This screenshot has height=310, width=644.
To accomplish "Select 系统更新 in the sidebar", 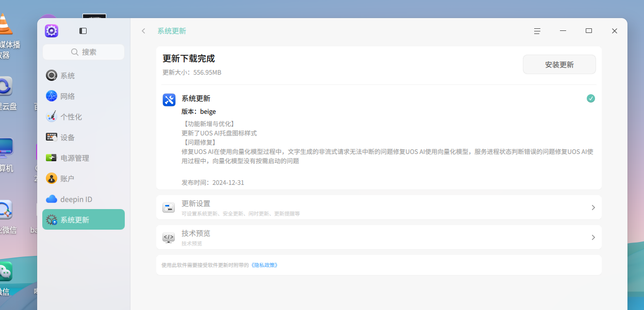I will tap(84, 219).
